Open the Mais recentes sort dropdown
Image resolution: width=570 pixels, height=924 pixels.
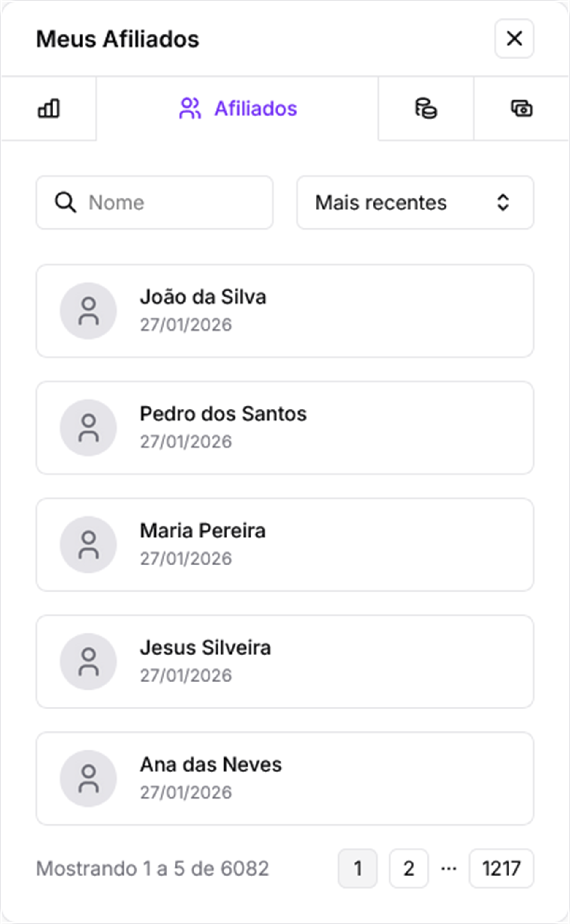point(415,203)
